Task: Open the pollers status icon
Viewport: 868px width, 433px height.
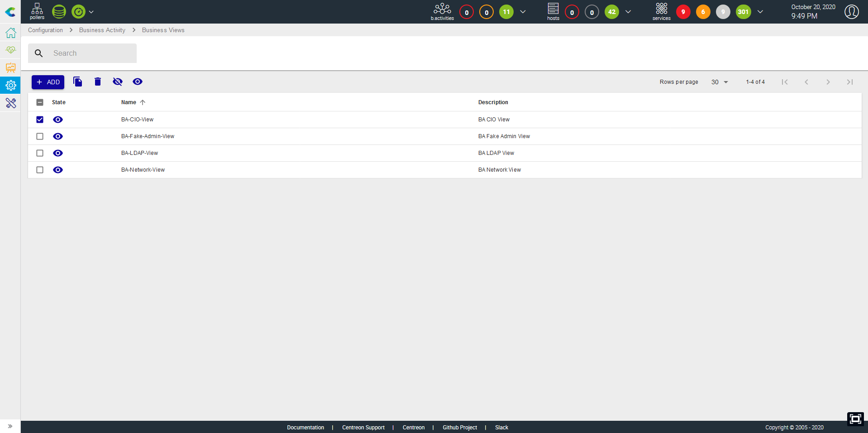Action: pyautogui.click(x=37, y=11)
